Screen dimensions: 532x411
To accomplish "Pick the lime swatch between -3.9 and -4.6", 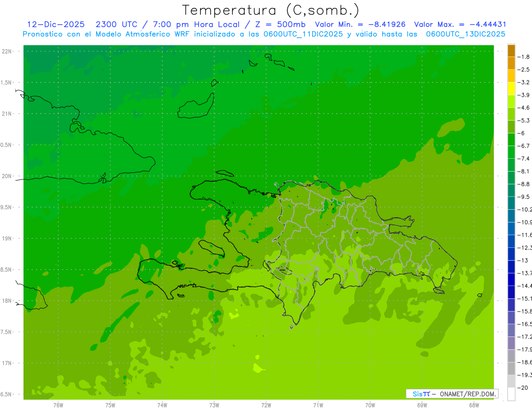I will [x=511, y=102].
